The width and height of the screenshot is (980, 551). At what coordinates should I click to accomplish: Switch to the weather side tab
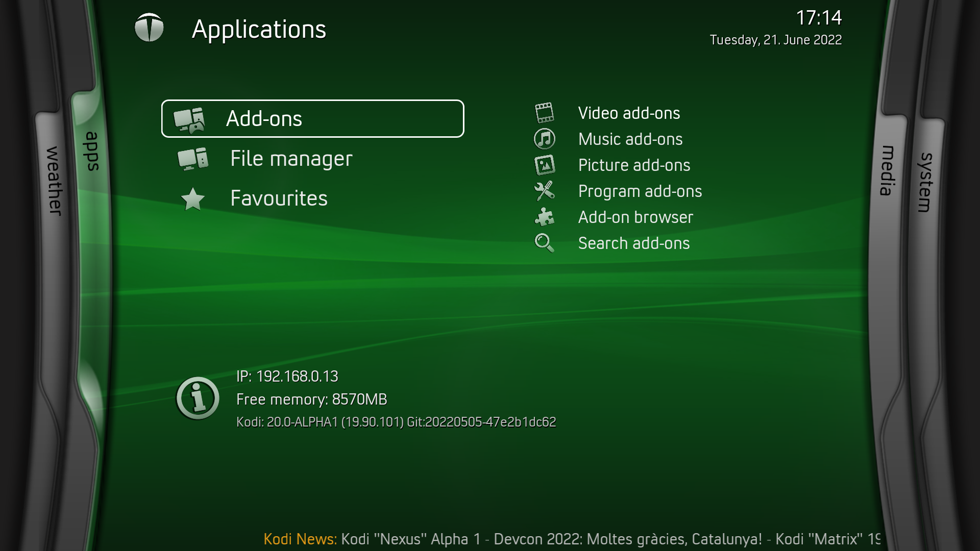coord(54,181)
